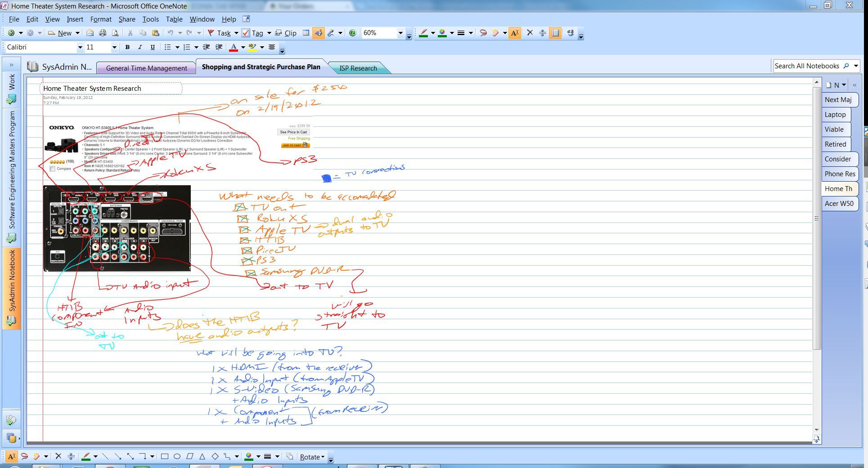
Task: Expand the Tag dropdown arrow
Action: tap(269, 33)
